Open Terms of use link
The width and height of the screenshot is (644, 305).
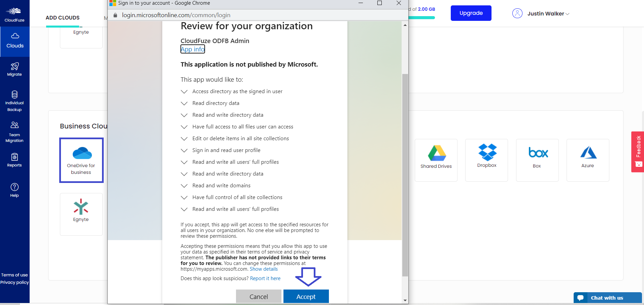click(x=14, y=275)
